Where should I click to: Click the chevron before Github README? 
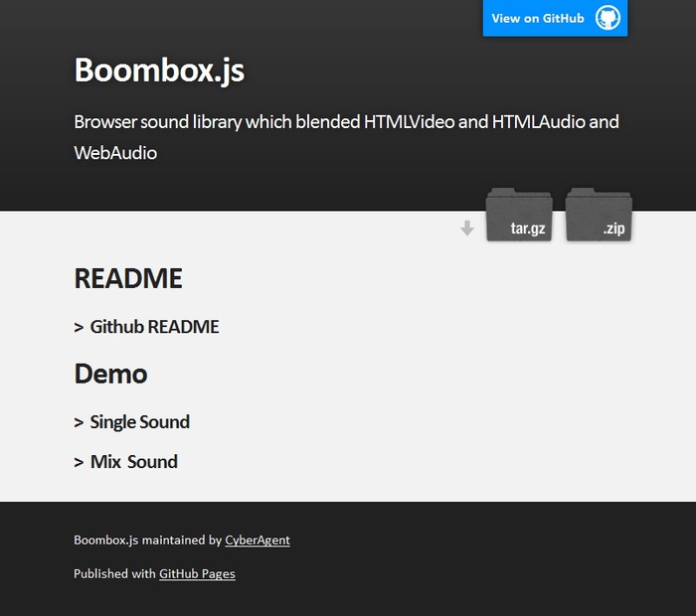pos(79,328)
